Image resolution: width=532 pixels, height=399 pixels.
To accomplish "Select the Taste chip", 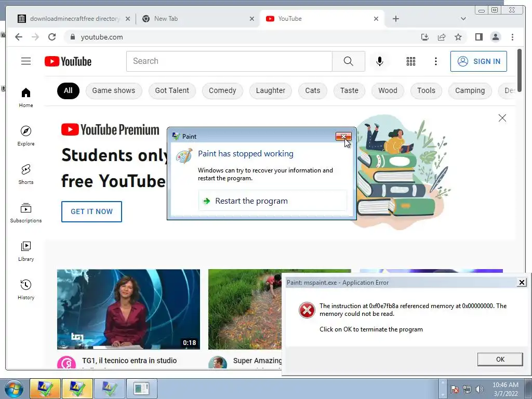I will pos(349,90).
